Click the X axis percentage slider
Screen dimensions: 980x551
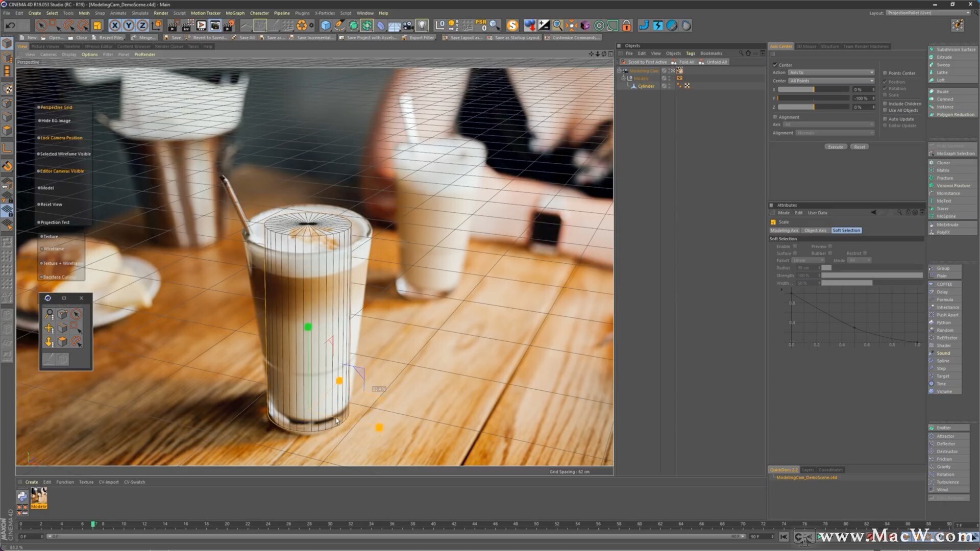coord(813,90)
